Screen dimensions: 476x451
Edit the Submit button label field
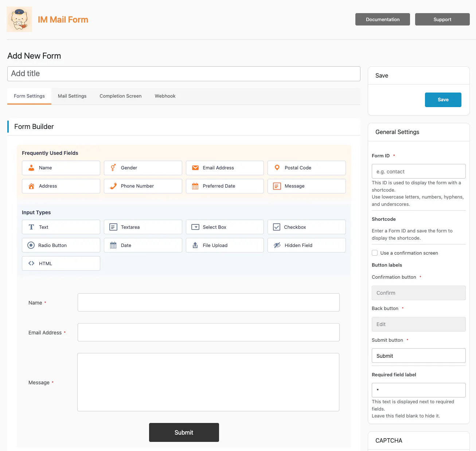coord(419,356)
